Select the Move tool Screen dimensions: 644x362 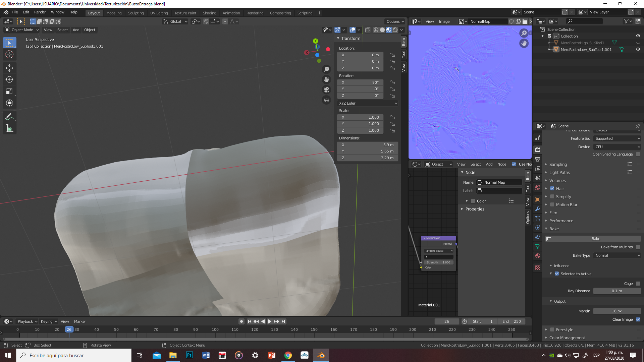tap(9, 68)
